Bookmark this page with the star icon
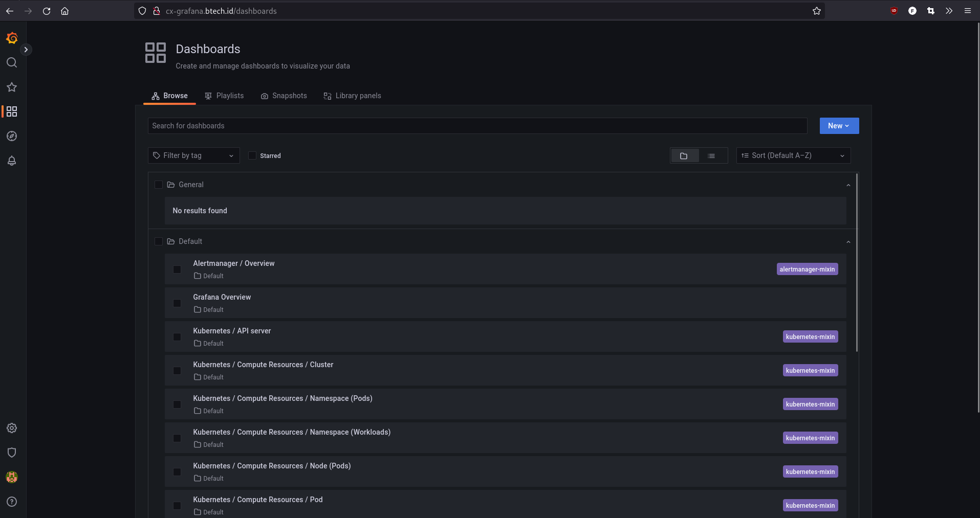Image resolution: width=980 pixels, height=518 pixels. (x=817, y=11)
